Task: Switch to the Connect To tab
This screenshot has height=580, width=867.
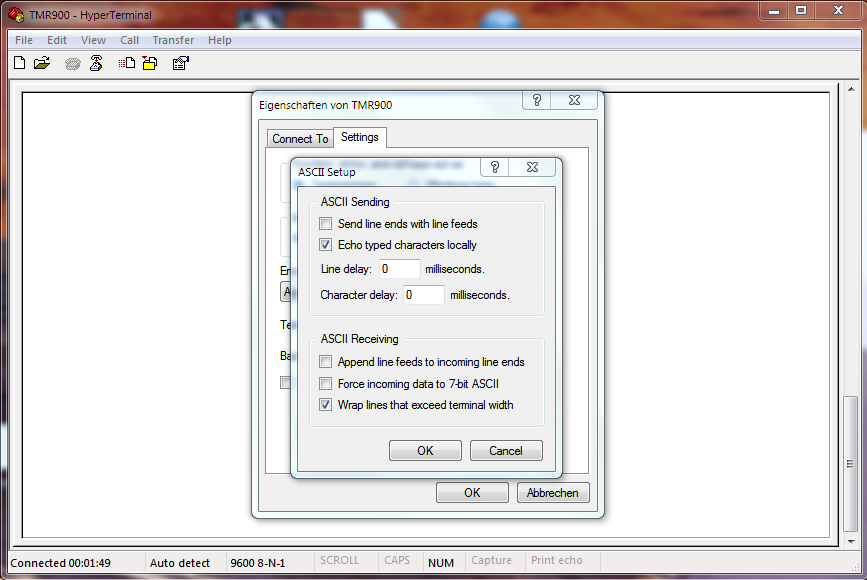Action: (300, 139)
